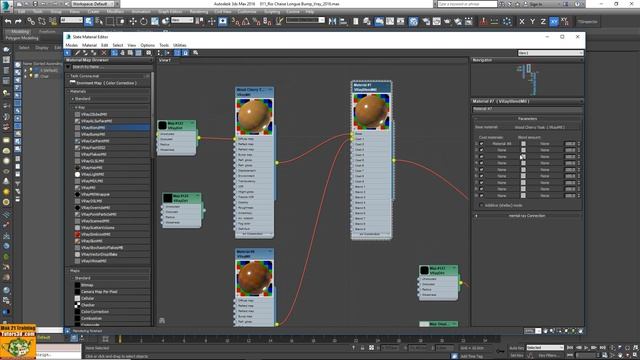Toggle the seventh coat material checkbox

click(x=482, y=183)
